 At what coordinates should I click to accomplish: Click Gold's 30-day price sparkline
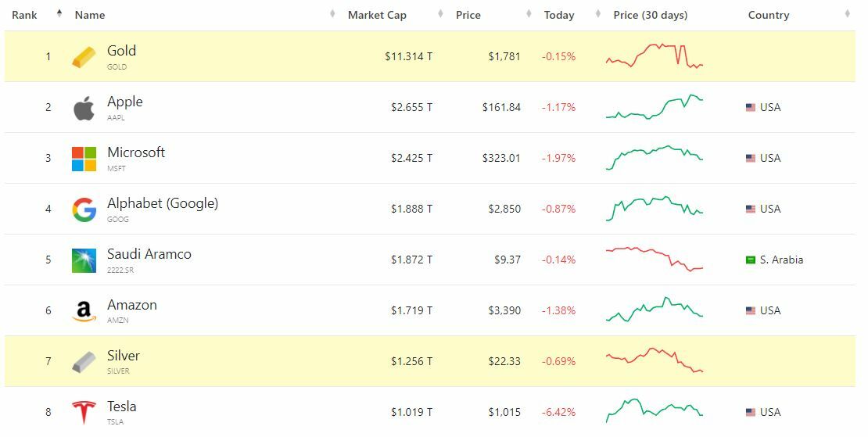click(x=655, y=56)
